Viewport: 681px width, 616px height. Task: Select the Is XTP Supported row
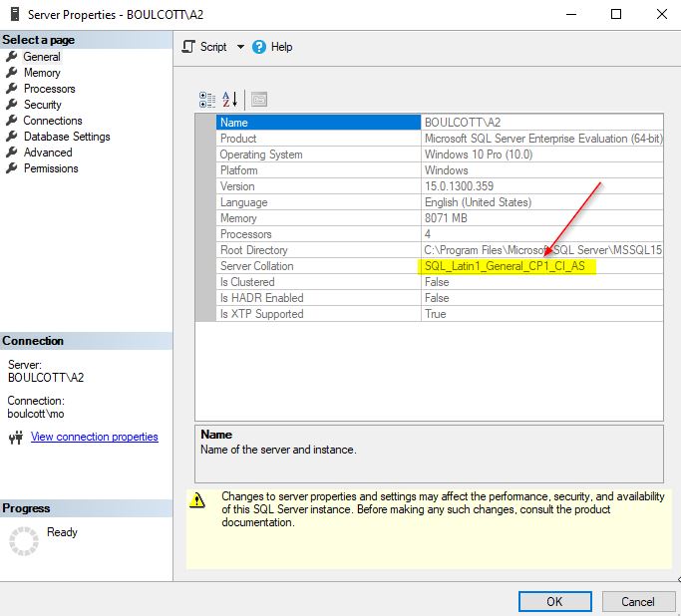tap(439, 314)
